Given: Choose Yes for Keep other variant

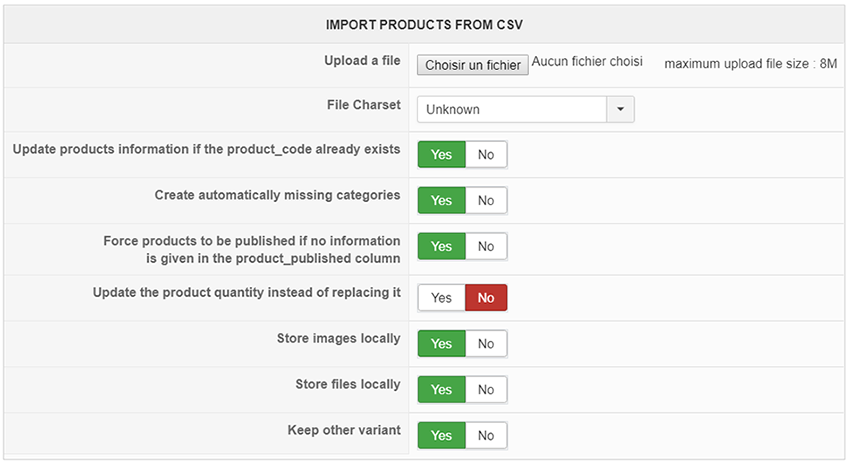Looking at the screenshot, I should pos(441,435).
